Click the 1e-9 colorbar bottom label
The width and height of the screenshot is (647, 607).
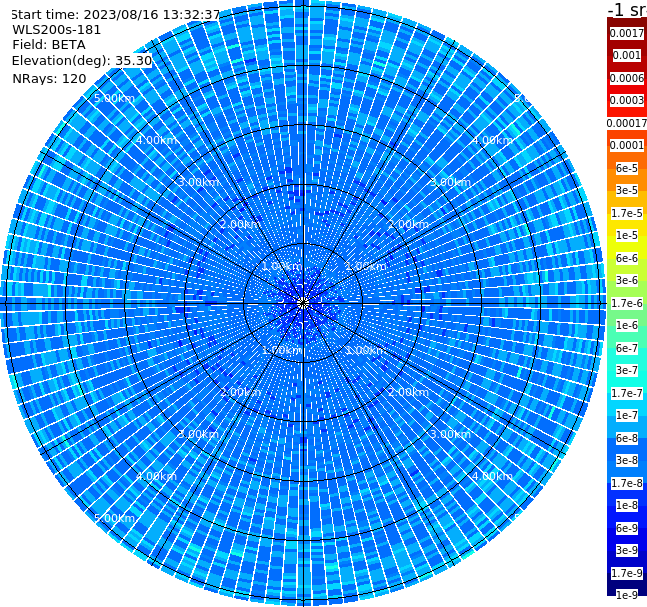[x=627, y=595]
